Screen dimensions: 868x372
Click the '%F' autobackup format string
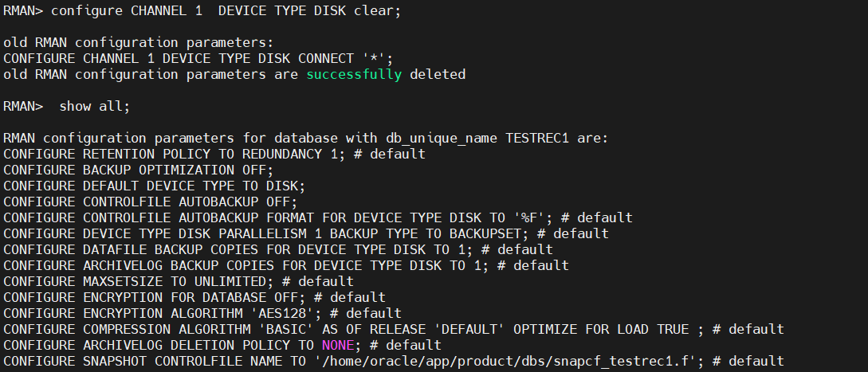tap(529, 217)
